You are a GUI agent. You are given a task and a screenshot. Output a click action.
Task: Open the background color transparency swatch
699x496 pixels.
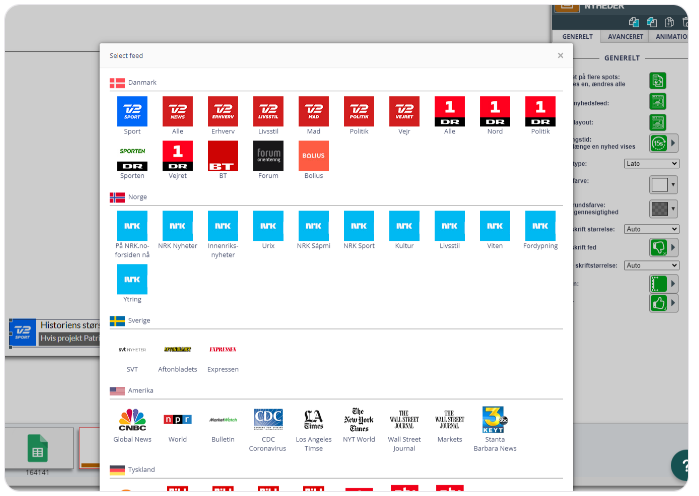pos(663,208)
